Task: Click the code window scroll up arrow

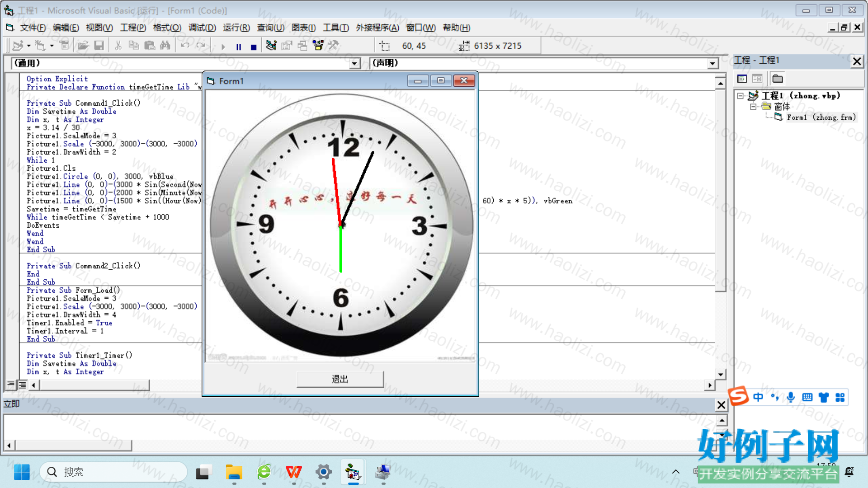Action: [x=721, y=83]
